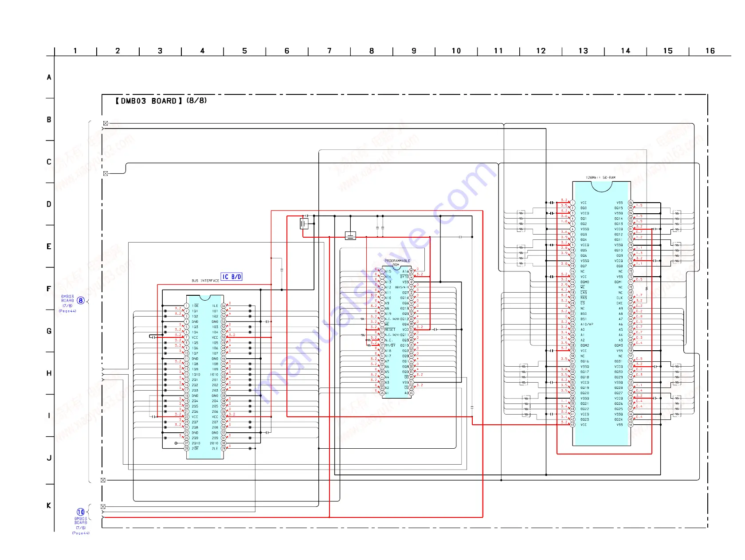Click column header 16

[710, 51]
